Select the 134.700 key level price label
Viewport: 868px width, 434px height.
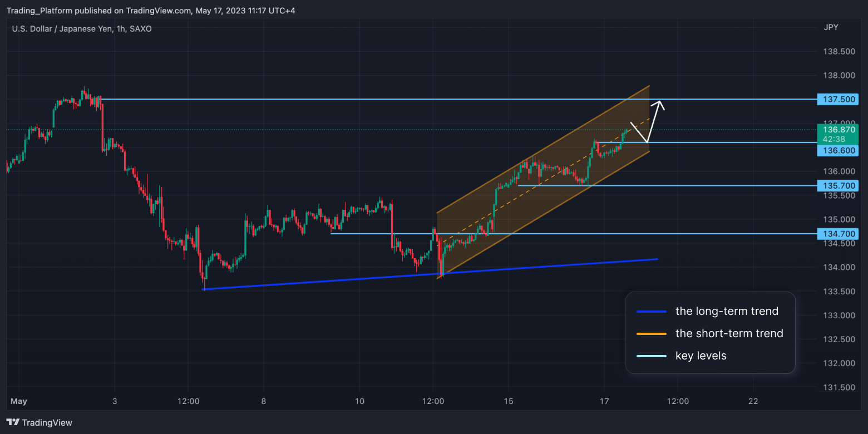click(838, 234)
